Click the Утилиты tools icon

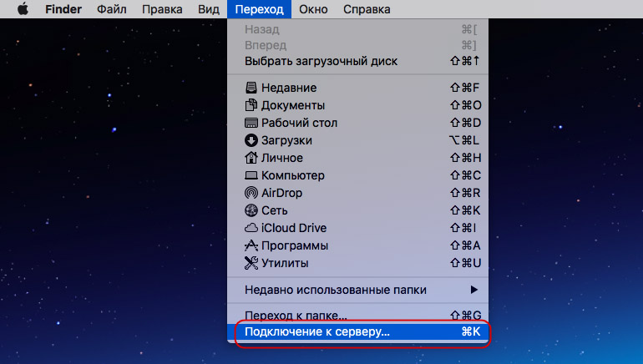point(251,263)
